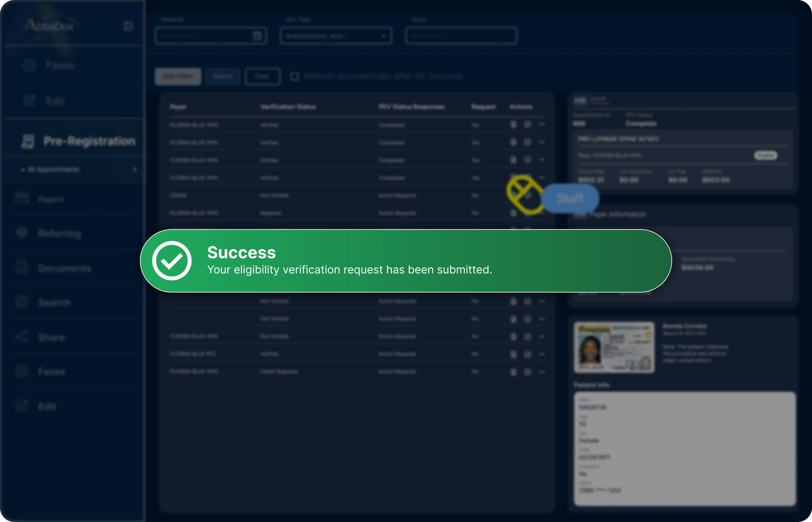This screenshot has height=522, width=812.
Task: Click the Clear button to reset filters
Action: [x=262, y=76]
